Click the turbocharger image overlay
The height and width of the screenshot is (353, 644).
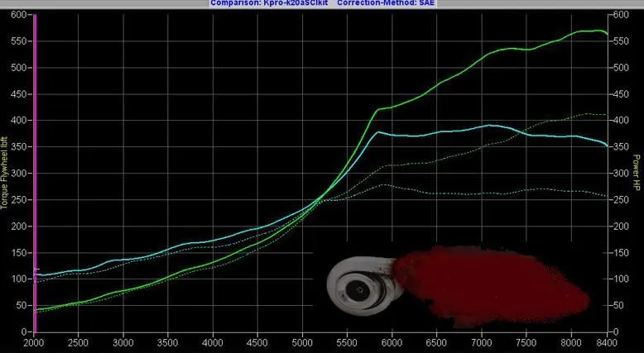pyautogui.click(x=459, y=287)
